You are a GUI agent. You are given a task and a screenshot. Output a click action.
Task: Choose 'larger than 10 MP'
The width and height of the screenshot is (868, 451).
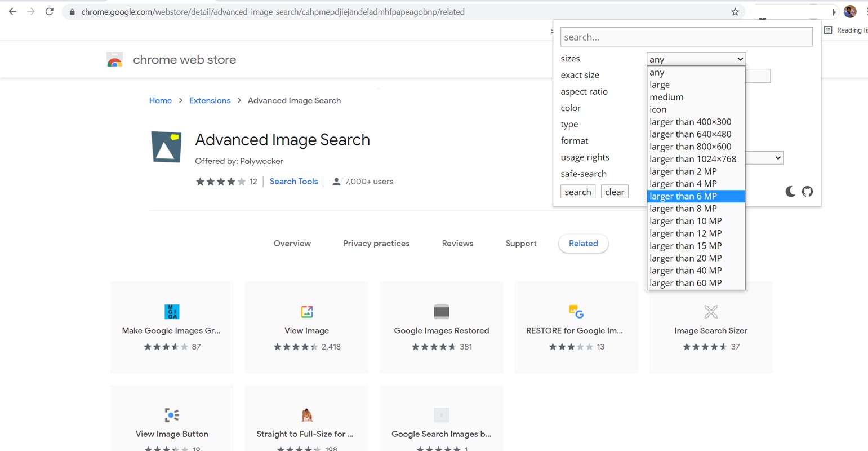[x=696, y=221]
